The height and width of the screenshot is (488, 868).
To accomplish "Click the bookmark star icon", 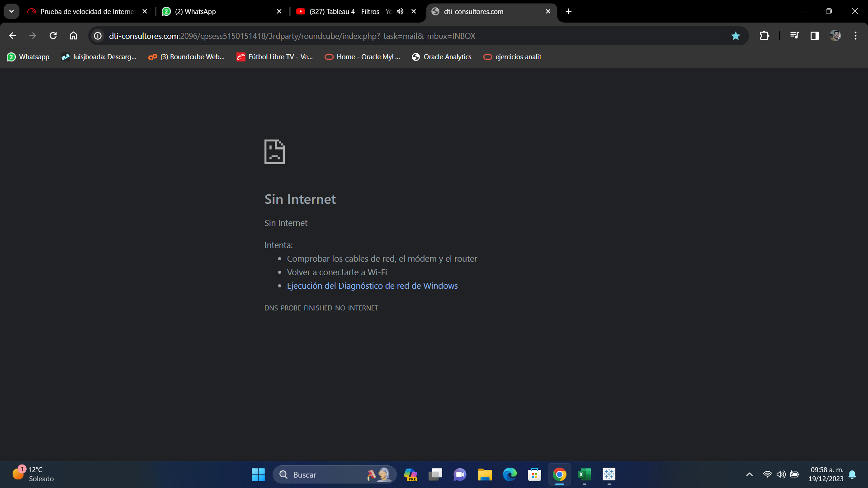I will 736,36.
